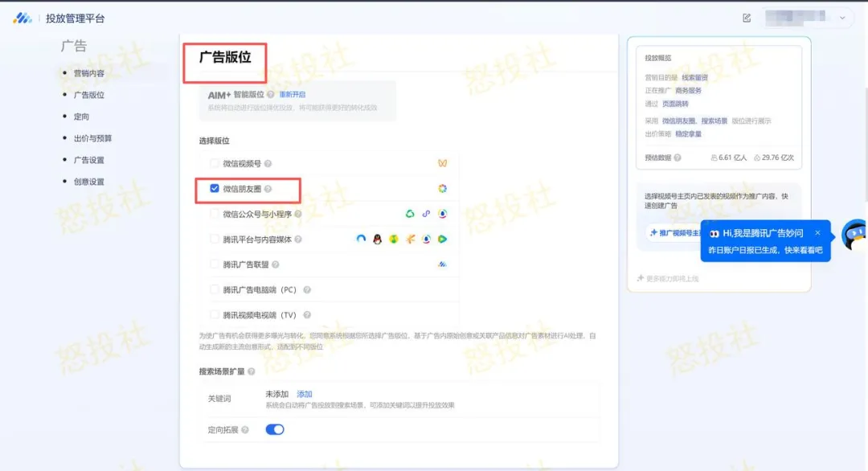Screen dimensions: 868x471
Task: Close the 腾讯广告妙问 chat bubble
Action: 818,232
